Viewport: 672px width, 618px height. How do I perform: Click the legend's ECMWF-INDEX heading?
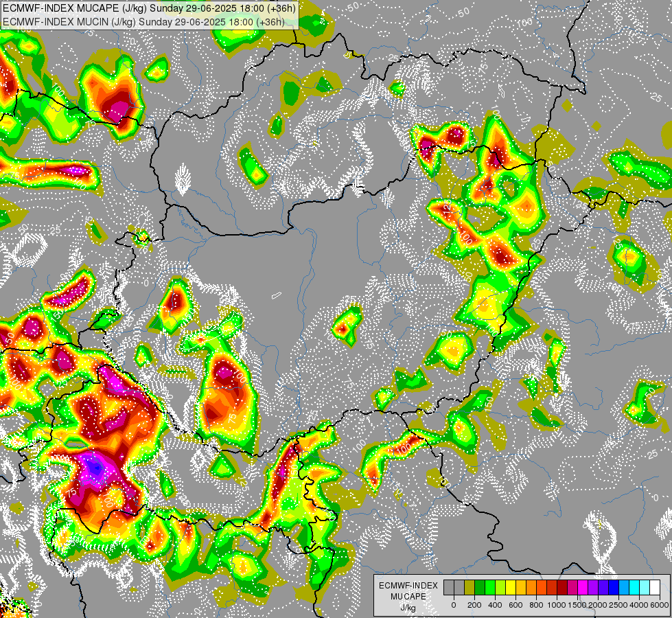click(408, 586)
